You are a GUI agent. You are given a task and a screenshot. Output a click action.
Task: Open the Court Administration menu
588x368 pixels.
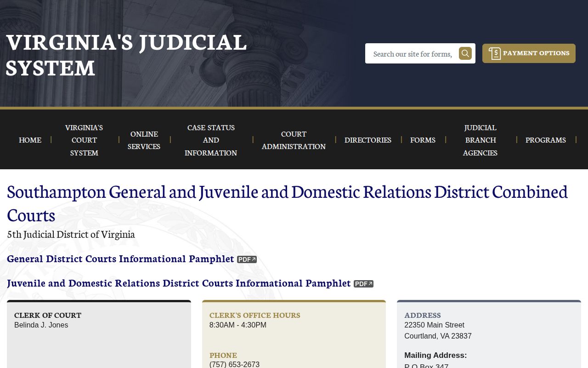click(294, 140)
